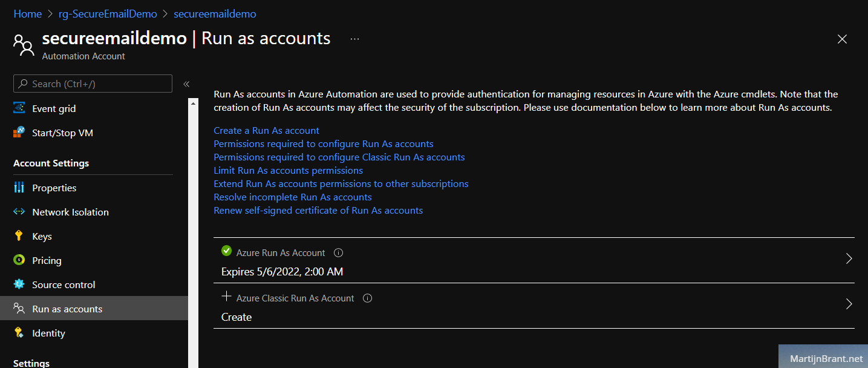Click the Pricing green circle icon

click(19, 260)
